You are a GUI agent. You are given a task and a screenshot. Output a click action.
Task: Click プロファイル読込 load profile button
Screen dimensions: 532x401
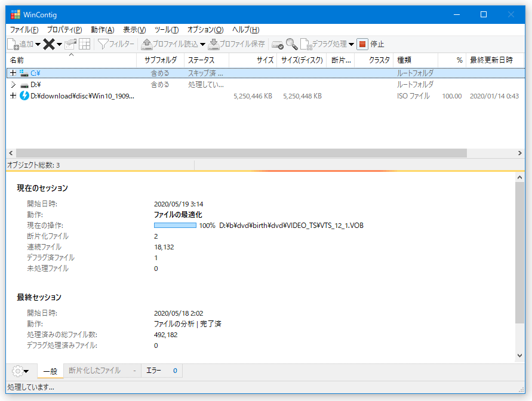170,44
